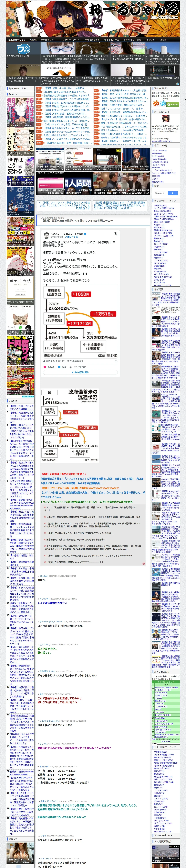186x868 pixels.
Task: Open next article about トランプ大統領の長期政権
Action: [120, 206]
